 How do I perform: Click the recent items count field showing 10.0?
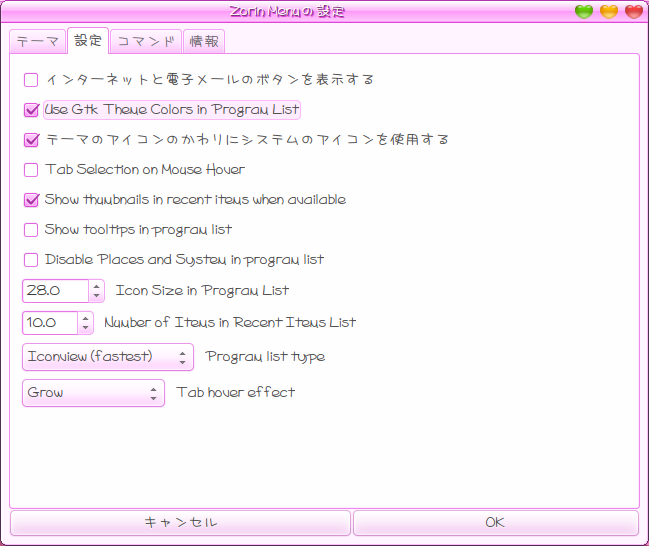click(x=50, y=322)
